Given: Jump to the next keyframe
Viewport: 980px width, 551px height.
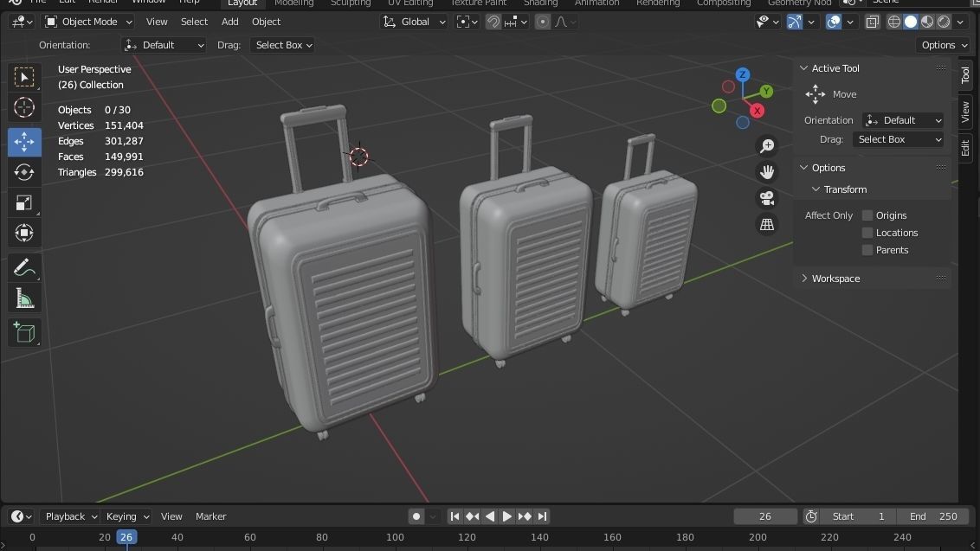Looking at the screenshot, I should (x=525, y=516).
